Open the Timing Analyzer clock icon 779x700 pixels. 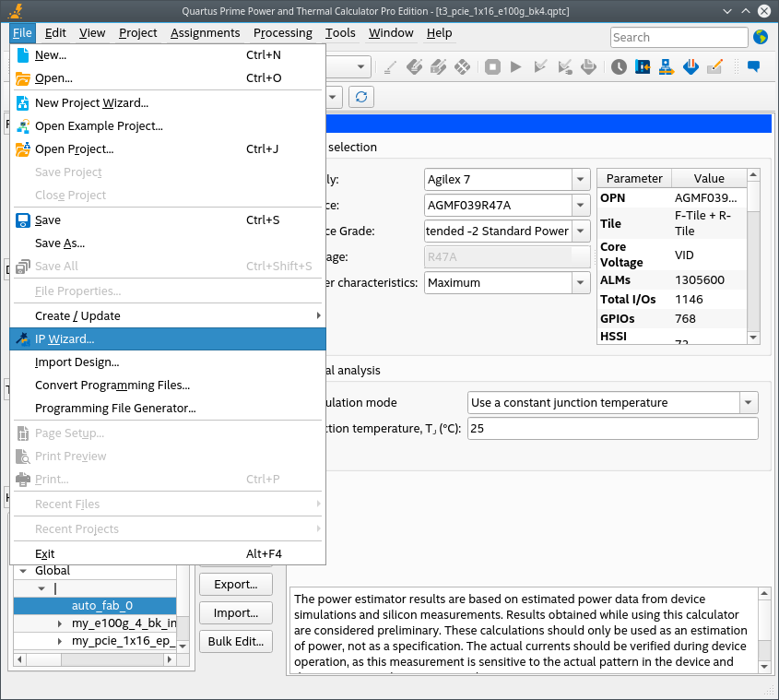(x=619, y=67)
